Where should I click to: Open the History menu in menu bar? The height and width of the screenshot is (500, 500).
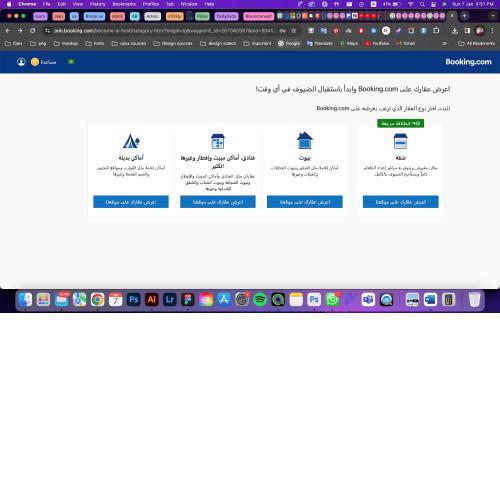point(97,4)
